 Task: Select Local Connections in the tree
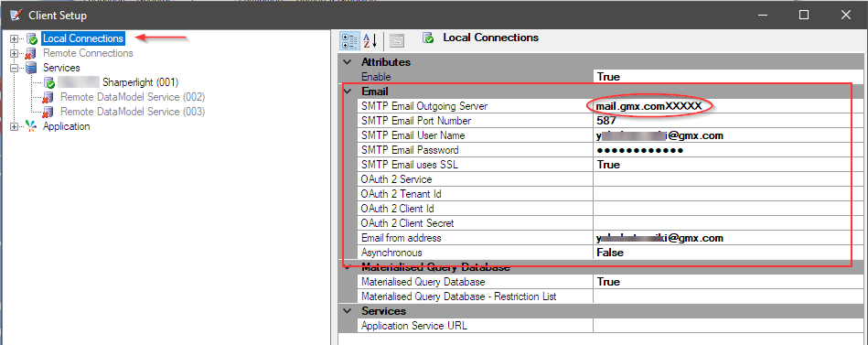(83, 38)
